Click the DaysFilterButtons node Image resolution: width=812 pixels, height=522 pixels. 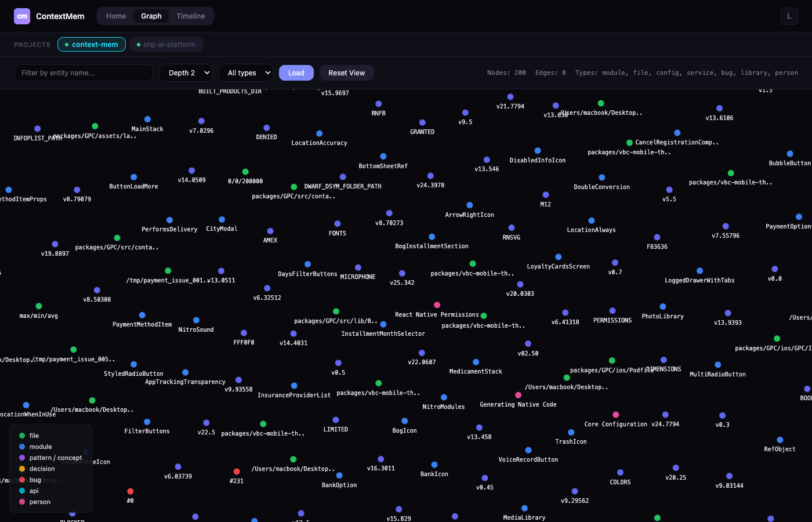tap(307, 264)
